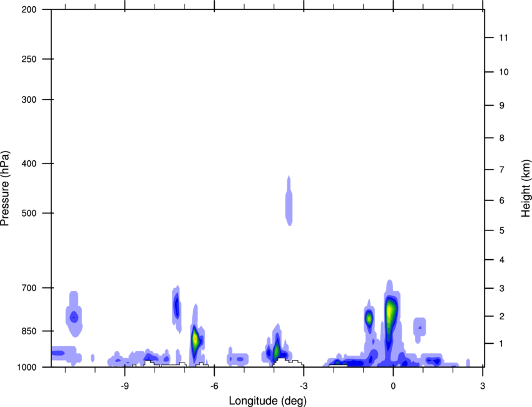
Task: Click the 200 pressure tick label
Action: click(29, 9)
